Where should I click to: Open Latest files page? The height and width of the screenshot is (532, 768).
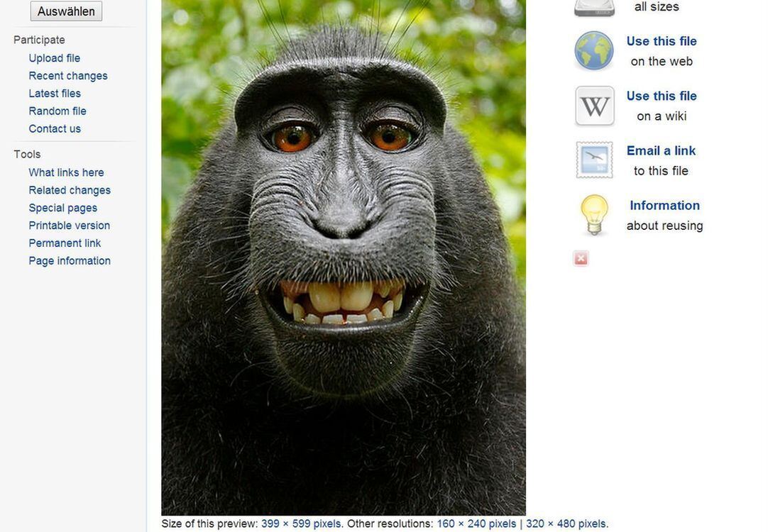(x=55, y=94)
